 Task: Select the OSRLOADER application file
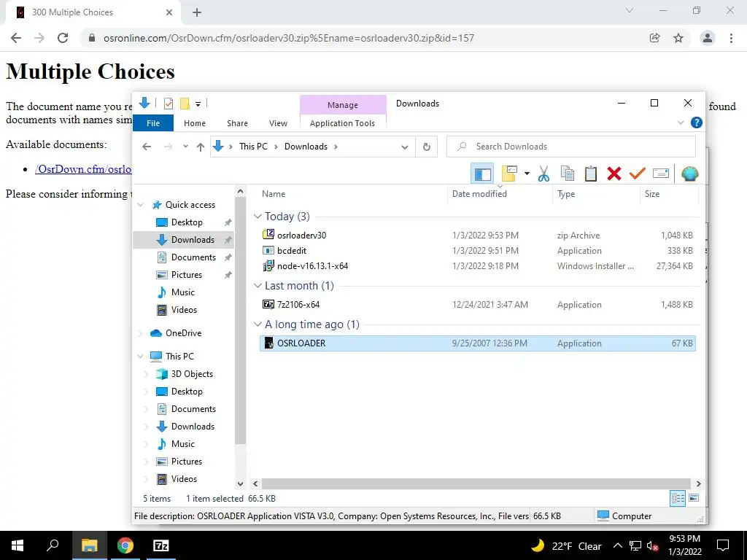pyautogui.click(x=477, y=343)
